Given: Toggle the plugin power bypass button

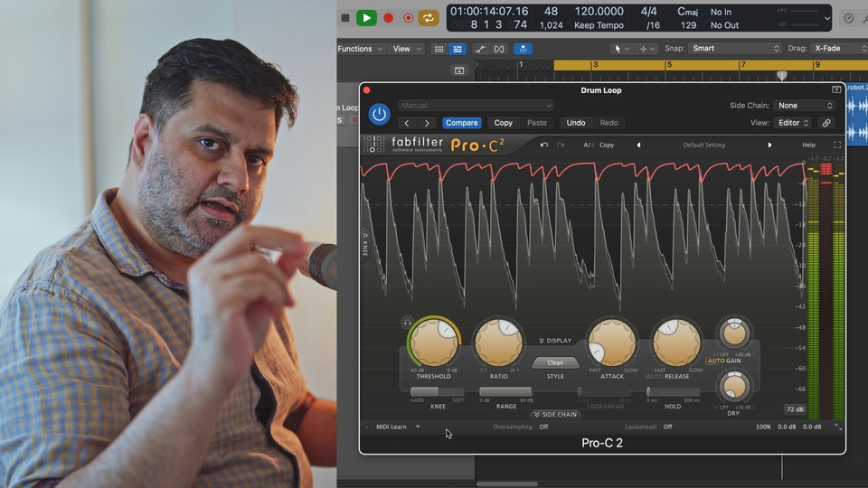Looking at the screenshot, I should [x=379, y=114].
